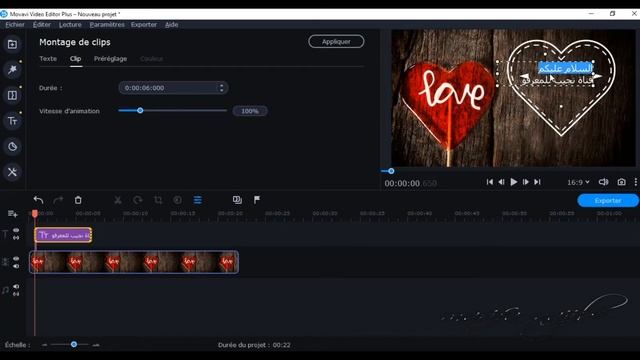The image size is (640, 360).
Task: Open color adjustments tool
Action: (x=178, y=200)
